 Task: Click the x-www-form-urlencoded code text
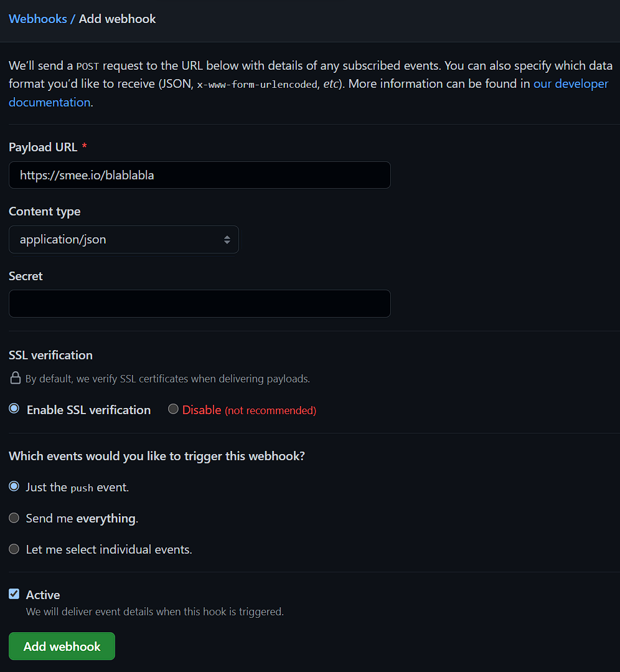pos(257,85)
